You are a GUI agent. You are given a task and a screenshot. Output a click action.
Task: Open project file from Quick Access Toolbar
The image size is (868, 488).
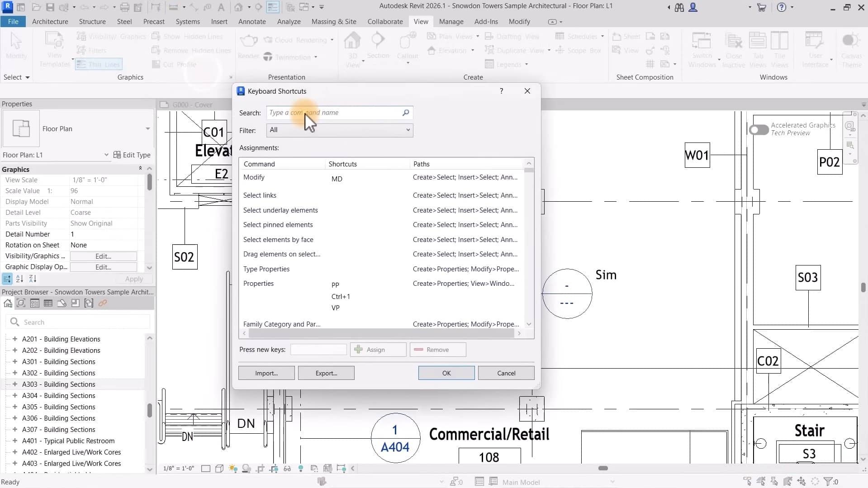[36, 7]
